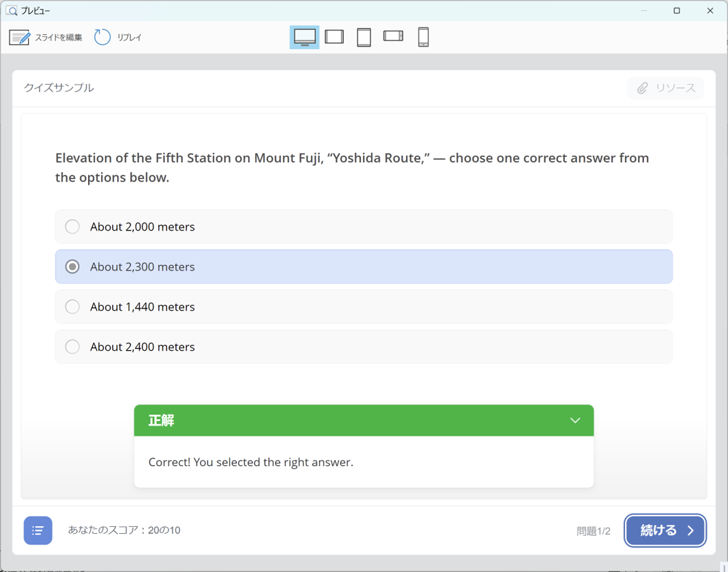Maximize the プレビュー window

coord(676,11)
